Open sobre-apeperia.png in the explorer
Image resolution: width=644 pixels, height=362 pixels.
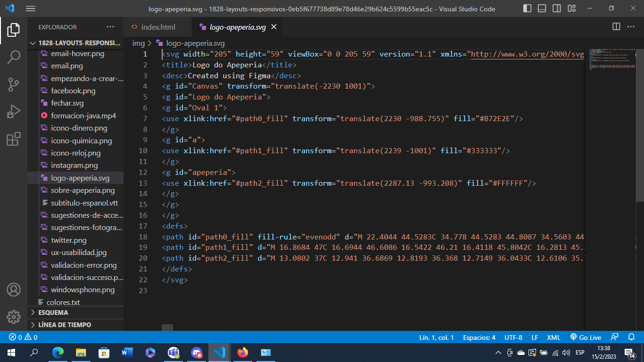click(83, 190)
